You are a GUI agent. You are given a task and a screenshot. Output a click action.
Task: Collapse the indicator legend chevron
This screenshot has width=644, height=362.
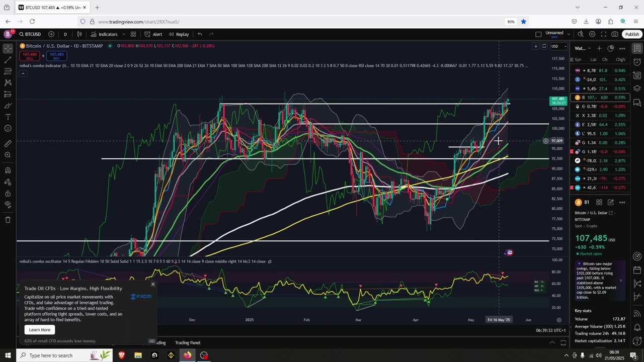coord(23,73)
